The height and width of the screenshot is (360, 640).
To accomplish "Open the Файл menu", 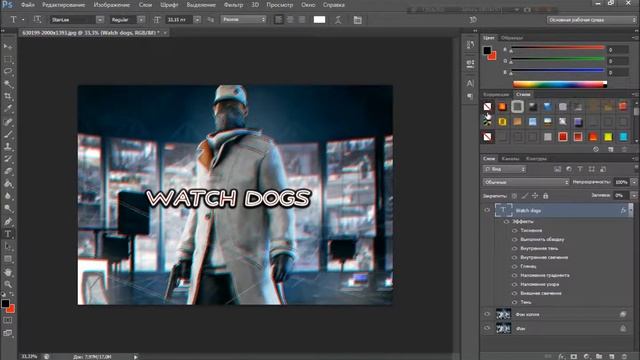I will 28,5.
